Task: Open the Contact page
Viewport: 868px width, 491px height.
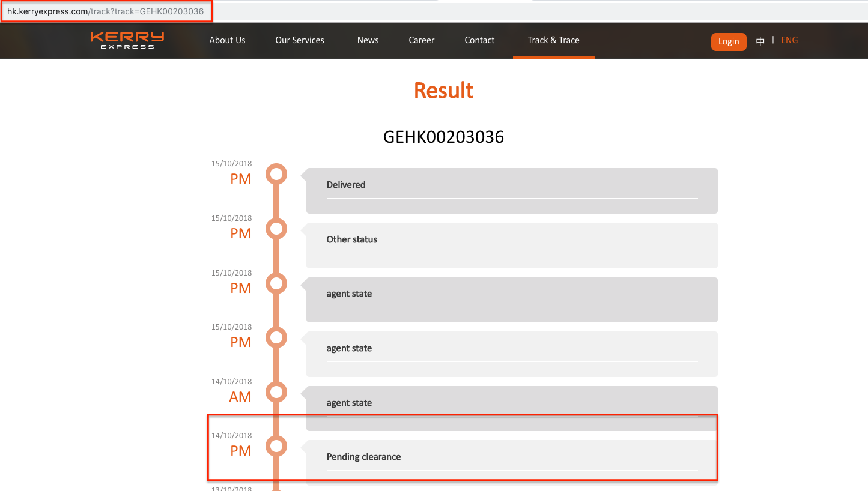Action: pos(479,40)
